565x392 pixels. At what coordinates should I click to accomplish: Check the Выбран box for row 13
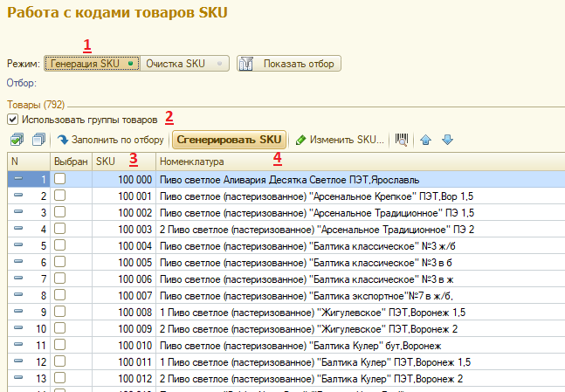[x=59, y=377]
